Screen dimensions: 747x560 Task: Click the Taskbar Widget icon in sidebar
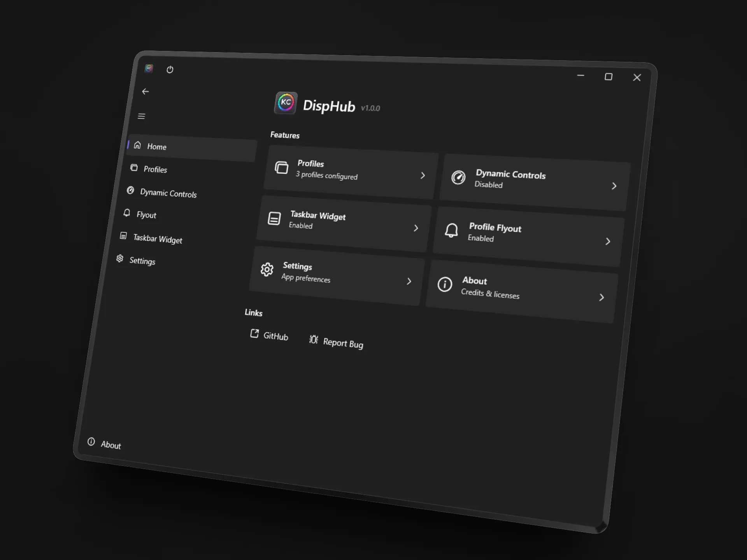123,236
